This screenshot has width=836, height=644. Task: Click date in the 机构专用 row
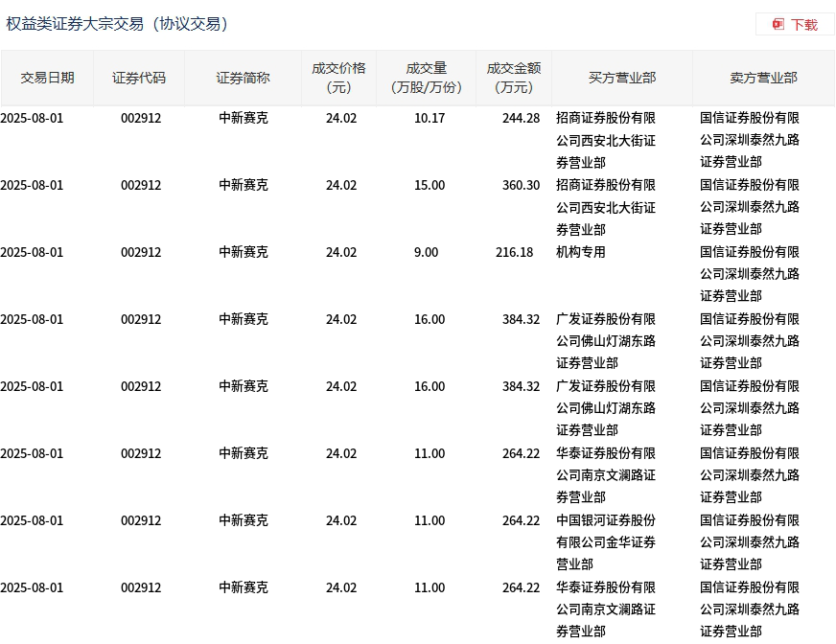(32, 253)
